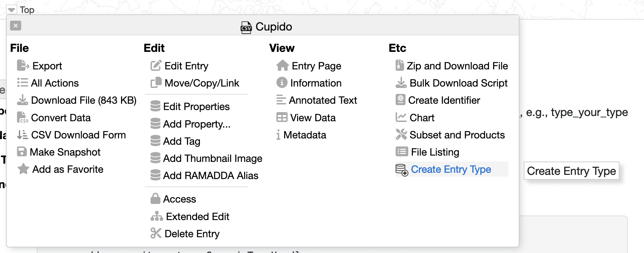Open Bulk Download Script
The image size is (644, 253).
(x=458, y=83)
